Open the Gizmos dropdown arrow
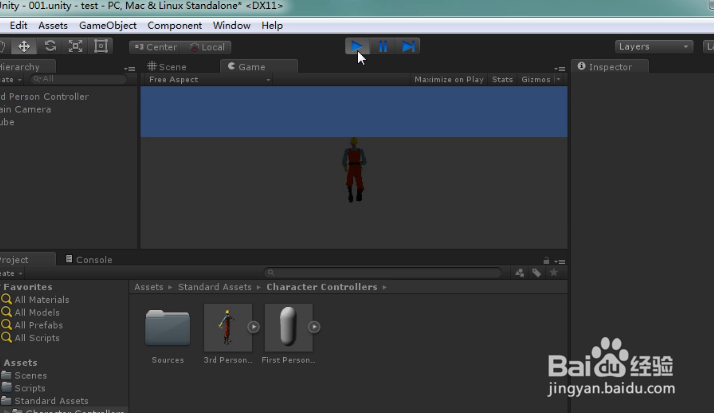 click(558, 79)
